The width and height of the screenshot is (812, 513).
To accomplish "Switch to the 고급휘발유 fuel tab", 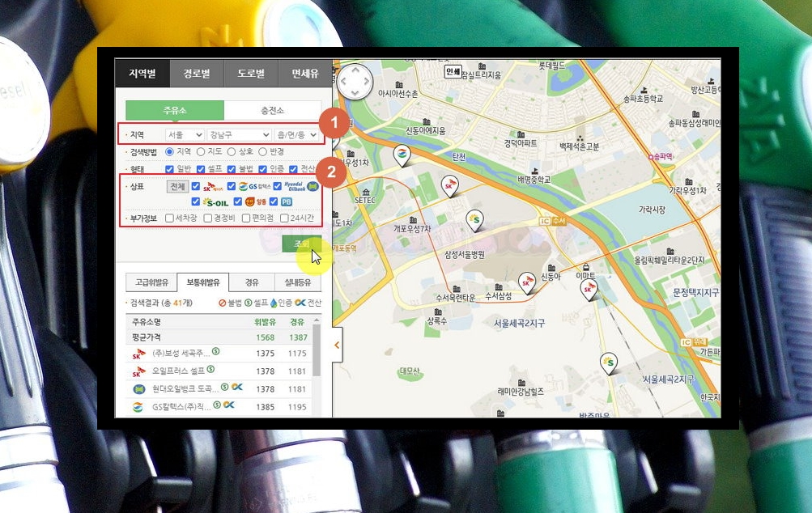I will (151, 282).
